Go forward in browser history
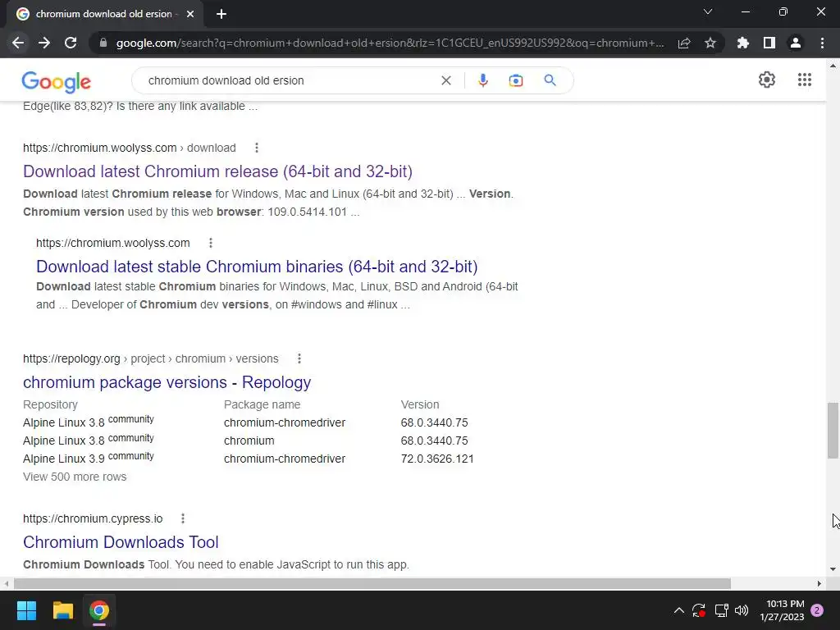Screen dimensions: 840x630 click(44, 43)
